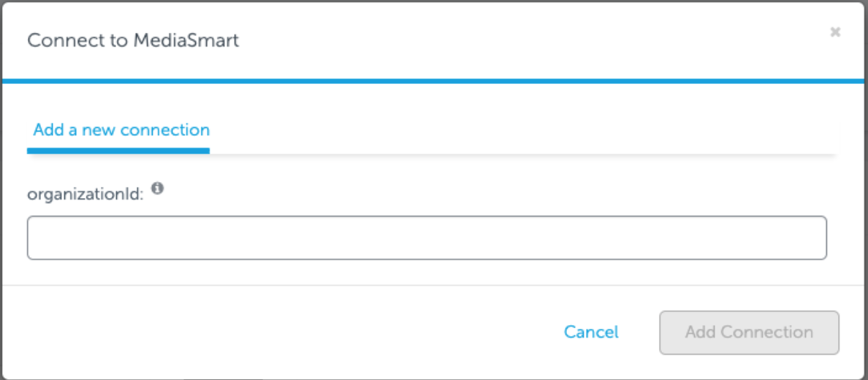Click the Connect to MediaSmart title
This screenshot has height=380, width=868.
134,40
